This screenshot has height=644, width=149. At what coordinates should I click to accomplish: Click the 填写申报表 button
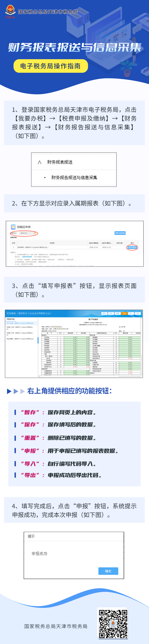132,247
